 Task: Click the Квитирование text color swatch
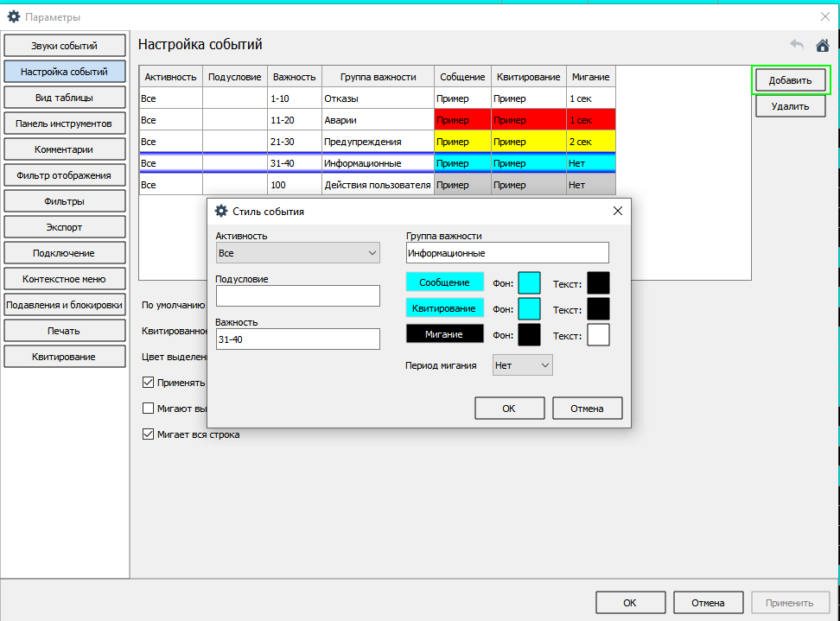pyautogui.click(x=598, y=309)
